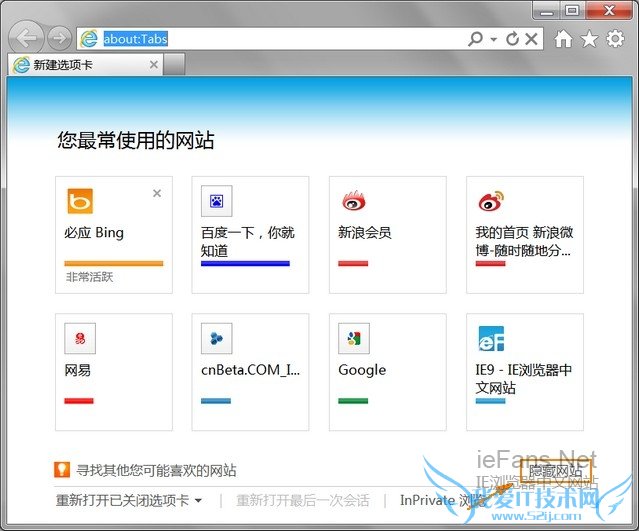Open the 百度一下，你就知道 tile
This screenshot has height=531, width=639.
pos(250,235)
